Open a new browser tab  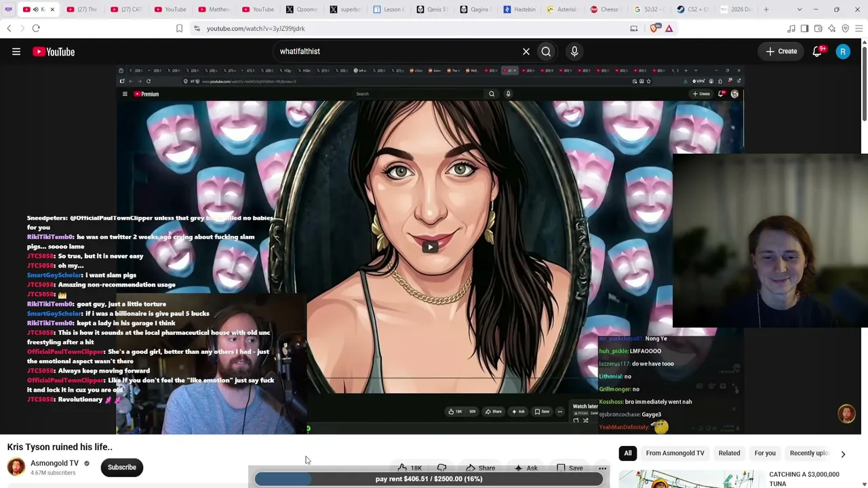pyautogui.click(x=766, y=9)
